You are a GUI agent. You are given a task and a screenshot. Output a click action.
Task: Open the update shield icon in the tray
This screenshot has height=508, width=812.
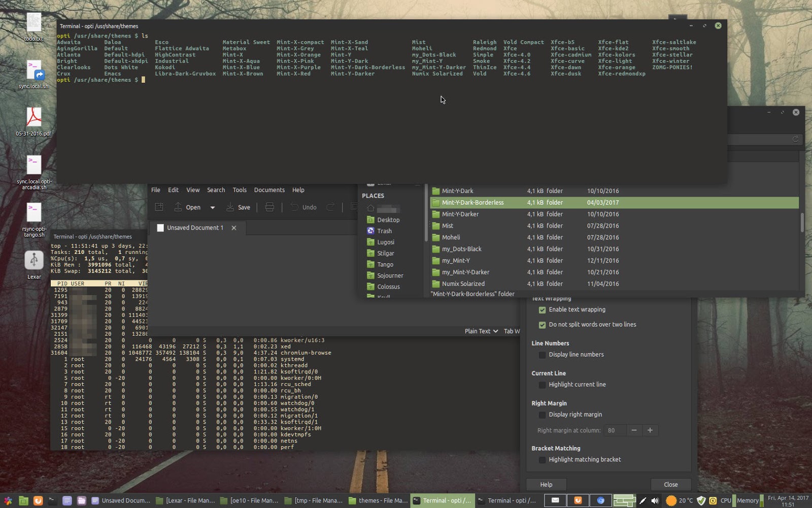701,500
